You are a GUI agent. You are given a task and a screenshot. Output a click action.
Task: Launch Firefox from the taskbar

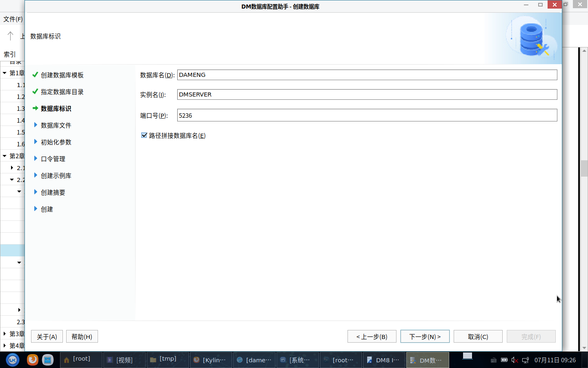[33, 360]
